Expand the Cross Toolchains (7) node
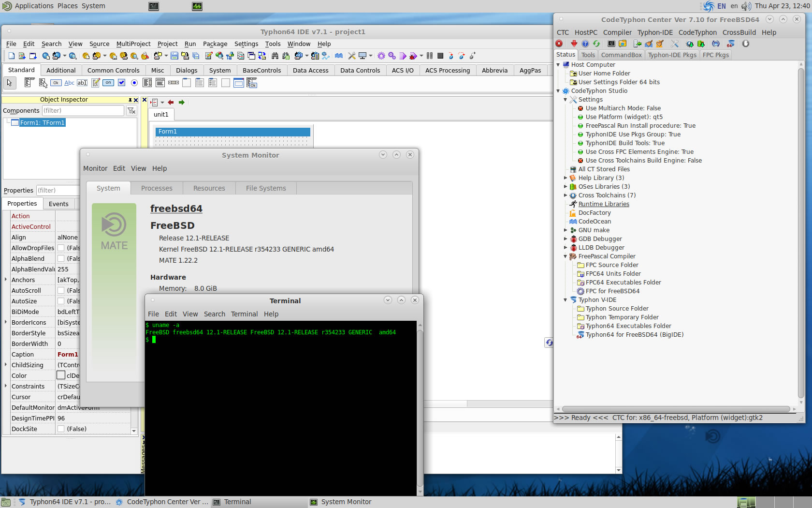 [565, 195]
